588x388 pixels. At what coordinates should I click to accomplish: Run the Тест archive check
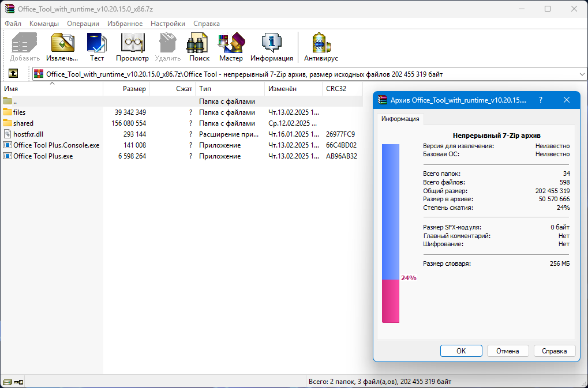click(97, 47)
